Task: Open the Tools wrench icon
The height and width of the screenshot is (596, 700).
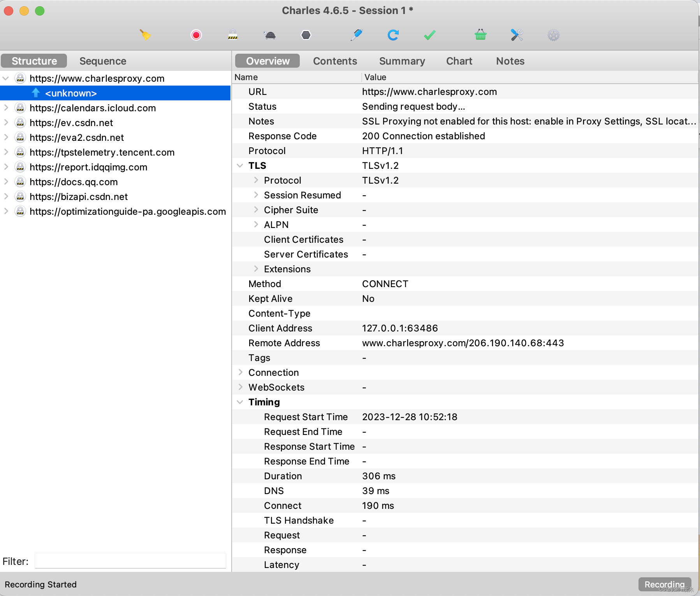Action: pyautogui.click(x=517, y=35)
